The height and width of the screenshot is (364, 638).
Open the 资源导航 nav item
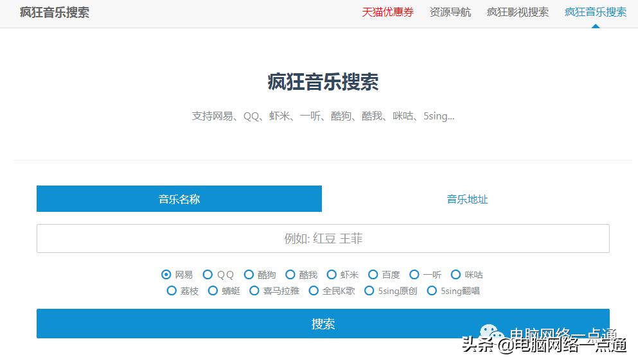450,12
